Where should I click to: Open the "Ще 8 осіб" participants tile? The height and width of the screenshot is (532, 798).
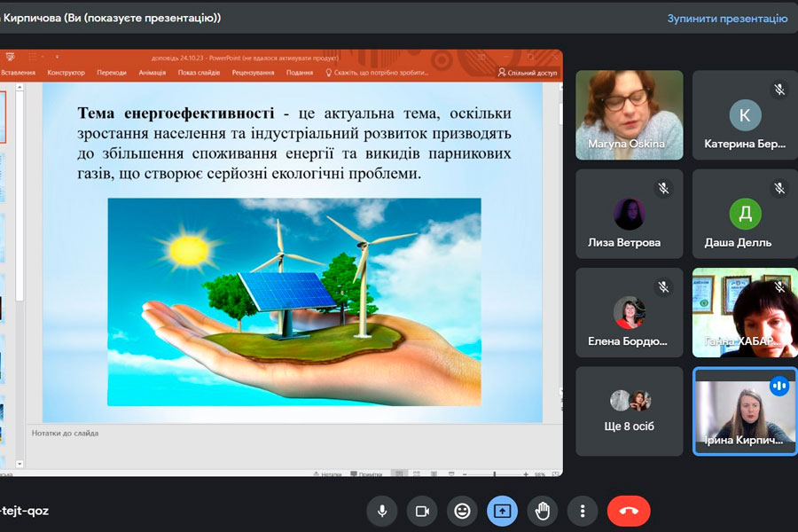(x=629, y=411)
